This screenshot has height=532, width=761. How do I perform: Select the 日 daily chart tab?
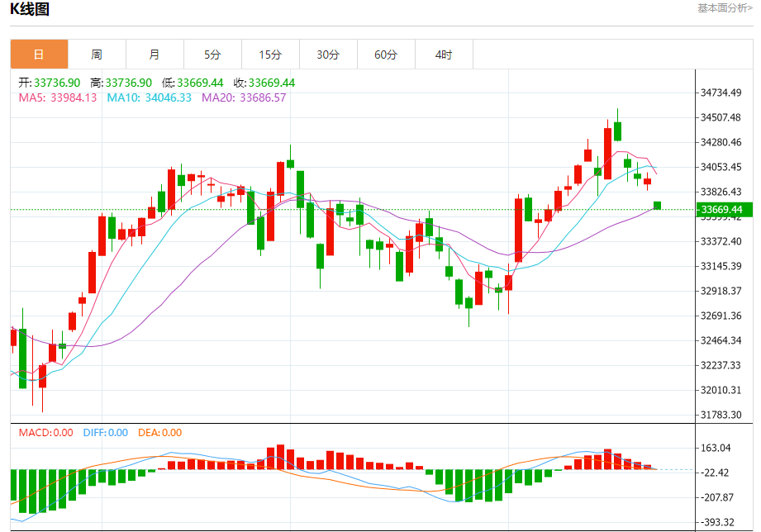(39, 55)
